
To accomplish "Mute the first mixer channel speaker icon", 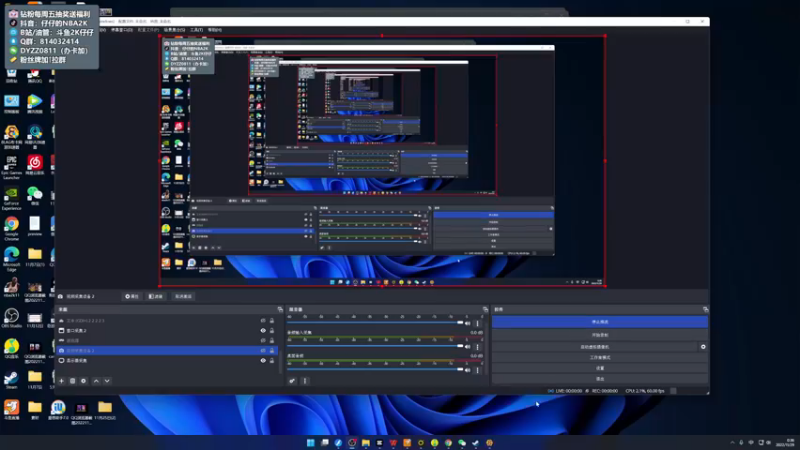I will pyautogui.click(x=467, y=323).
